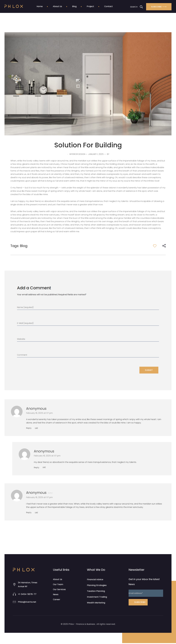This screenshot has height=644, width=176.
Task: Open the Financial Advice footer link
Action: click(95, 580)
